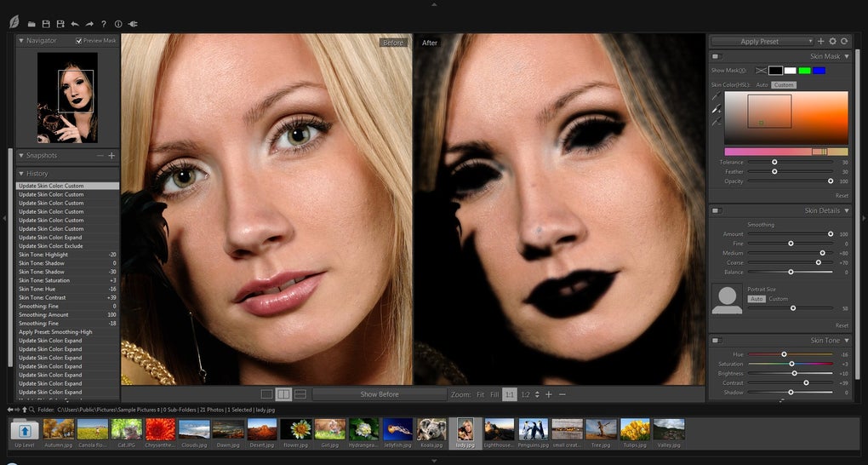This screenshot has height=465, width=868.
Task: Open Help with the question mark icon
Action: point(104,25)
